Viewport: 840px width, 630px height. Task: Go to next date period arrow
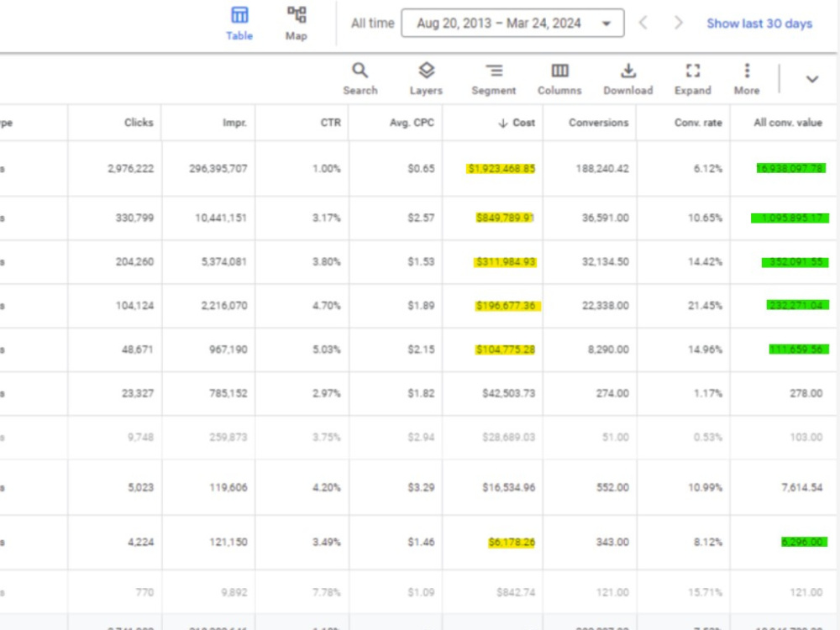pyautogui.click(x=678, y=23)
